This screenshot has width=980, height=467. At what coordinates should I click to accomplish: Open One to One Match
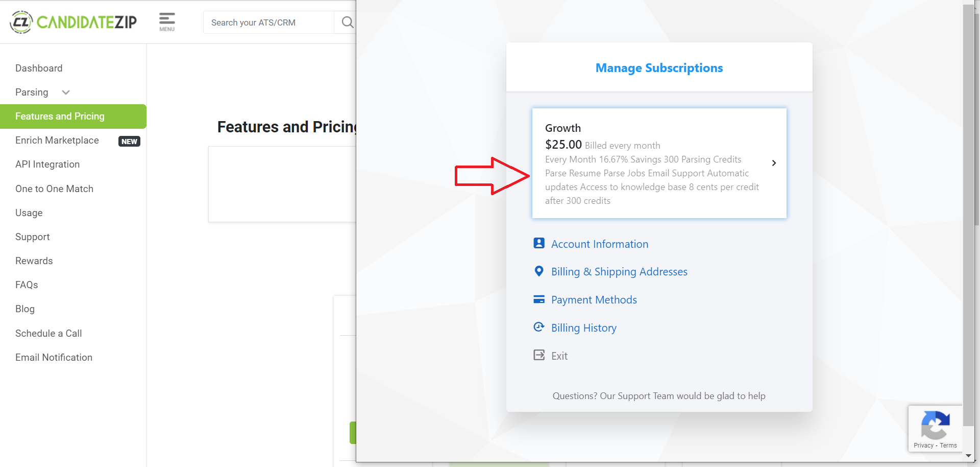[x=54, y=189]
